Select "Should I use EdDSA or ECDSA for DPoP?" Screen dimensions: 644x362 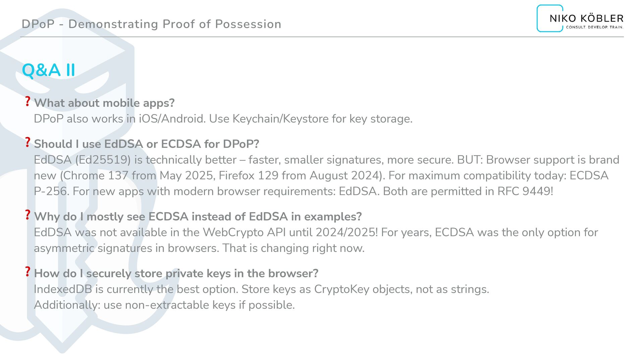[147, 144]
